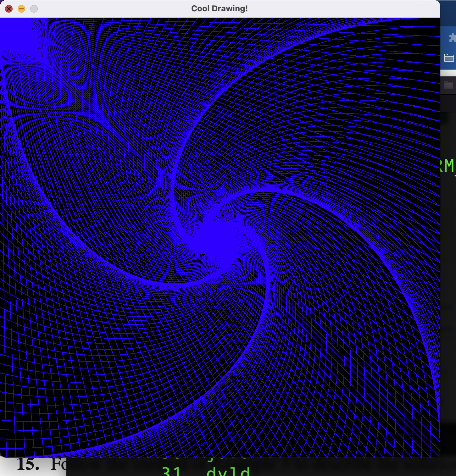Click the "Cool Drawing!" title text
Viewport: 456px width, 476px height.
(x=220, y=9)
